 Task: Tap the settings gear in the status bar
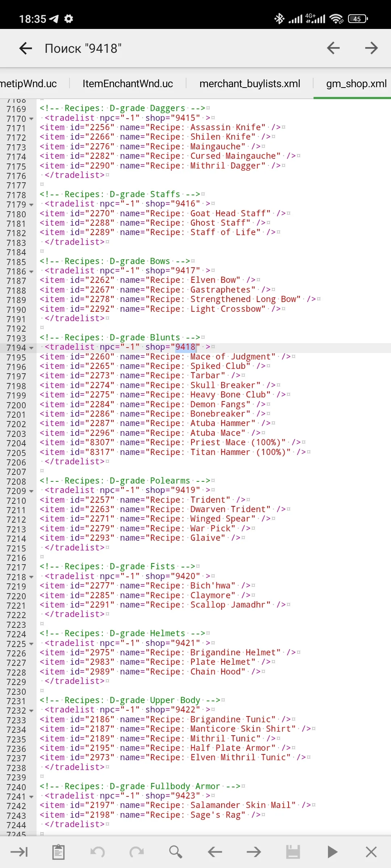click(x=68, y=18)
